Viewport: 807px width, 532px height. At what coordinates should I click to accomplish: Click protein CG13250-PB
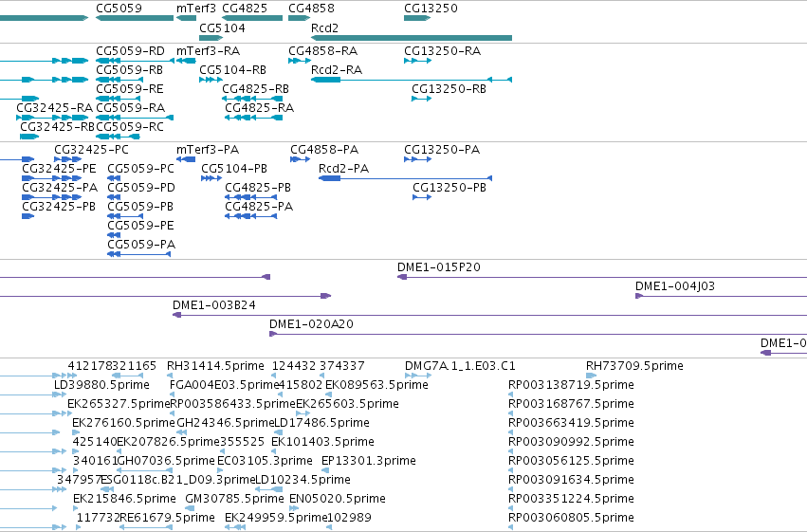[x=422, y=197]
